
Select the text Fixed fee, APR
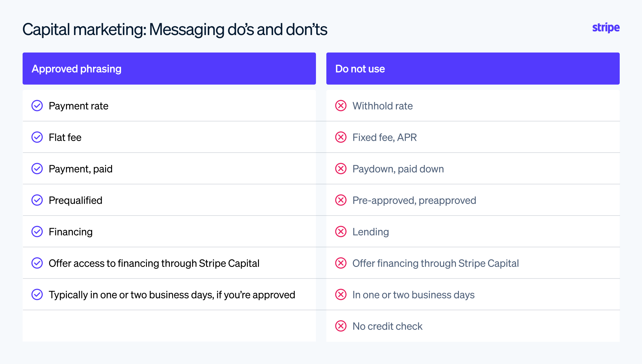385,137
